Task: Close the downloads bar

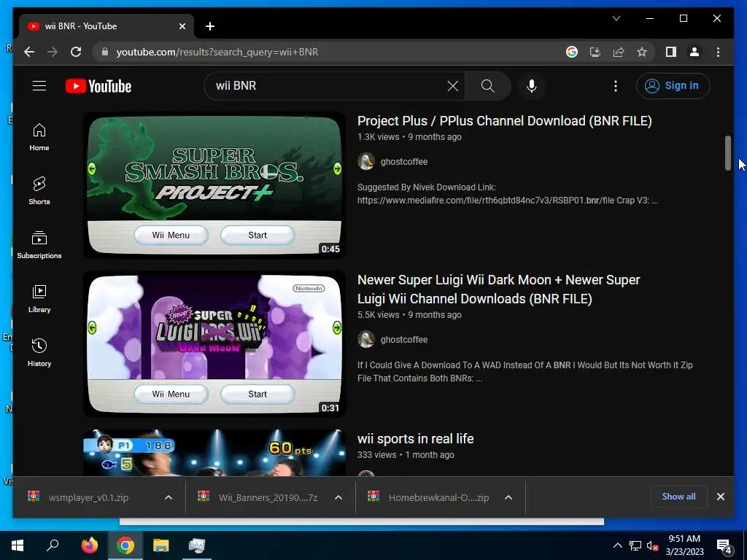Action: pyautogui.click(x=720, y=497)
